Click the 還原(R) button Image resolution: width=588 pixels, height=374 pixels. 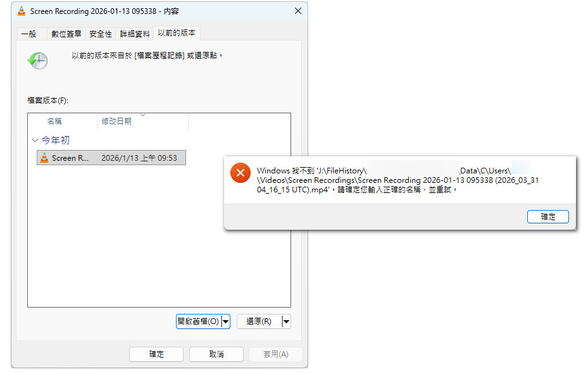(259, 321)
